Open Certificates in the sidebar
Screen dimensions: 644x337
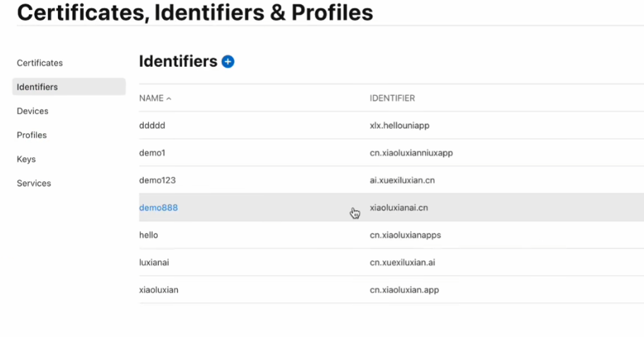[x=40, y=63]
